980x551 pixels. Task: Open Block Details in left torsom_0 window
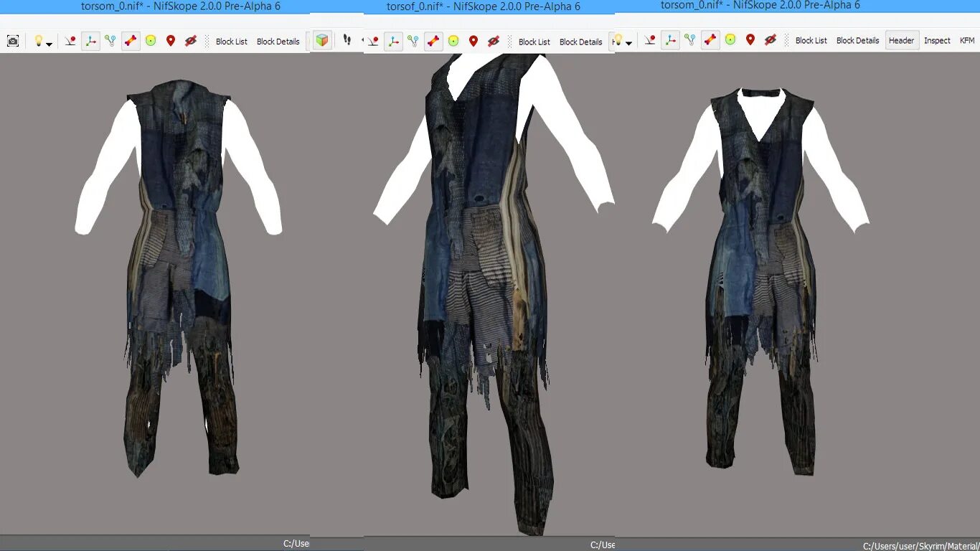point(278,42)
